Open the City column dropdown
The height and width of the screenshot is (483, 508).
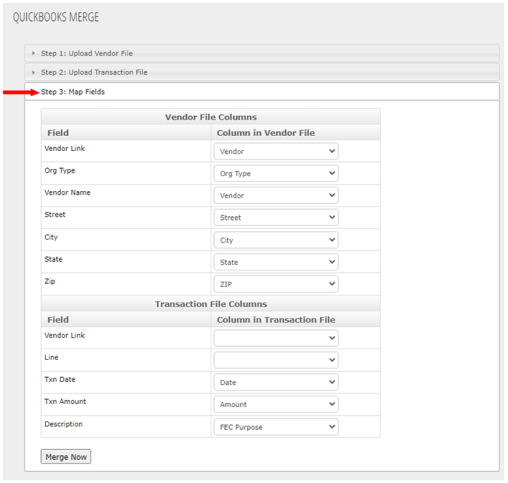tap(276, 240)
